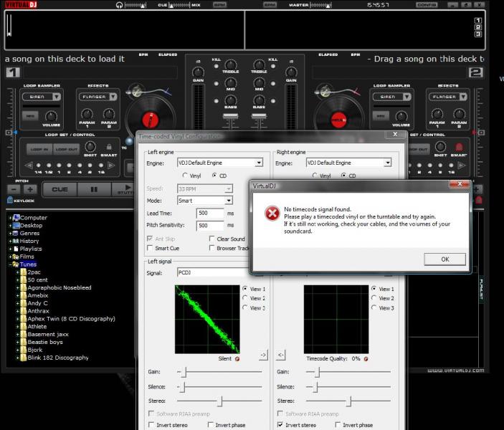Select the Aphex Twin folder in browser

point(70,318)
